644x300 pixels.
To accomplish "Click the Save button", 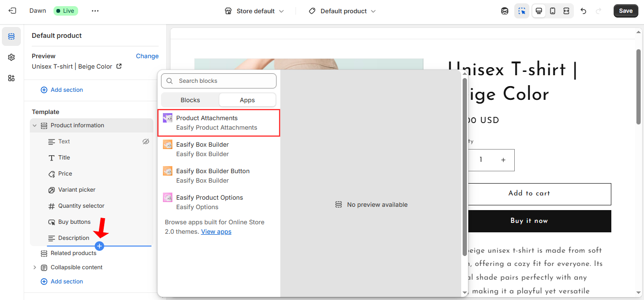I will (x=626, y=10).
